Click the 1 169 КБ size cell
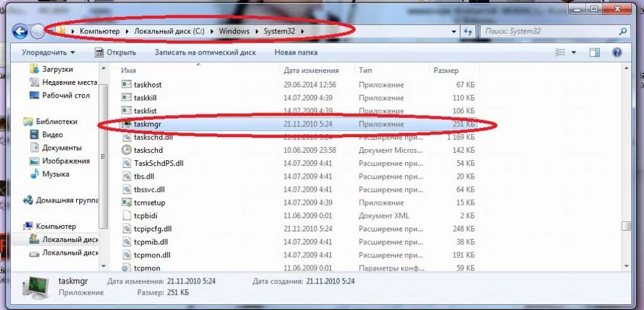 click(x=461, y=137)
